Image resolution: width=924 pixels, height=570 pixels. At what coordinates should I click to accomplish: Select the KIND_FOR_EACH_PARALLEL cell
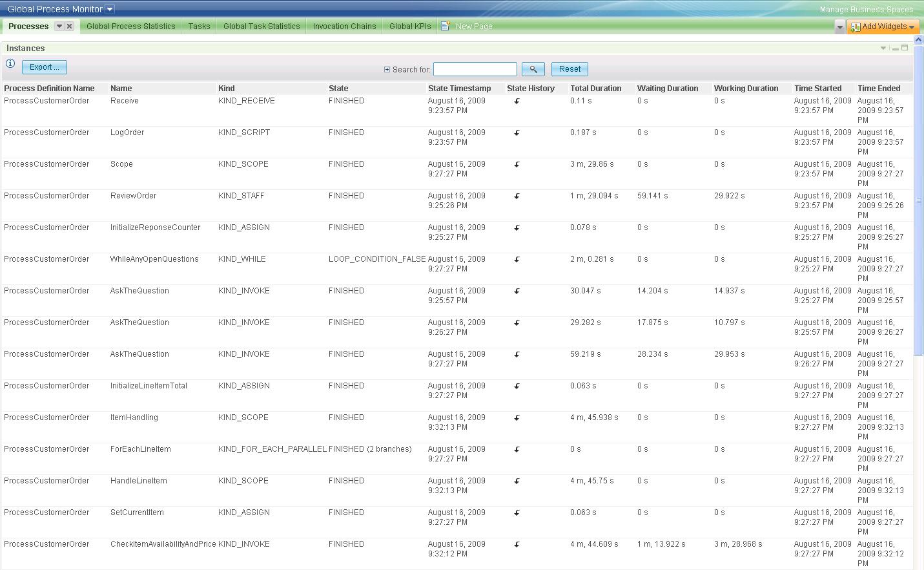[272, 449]
